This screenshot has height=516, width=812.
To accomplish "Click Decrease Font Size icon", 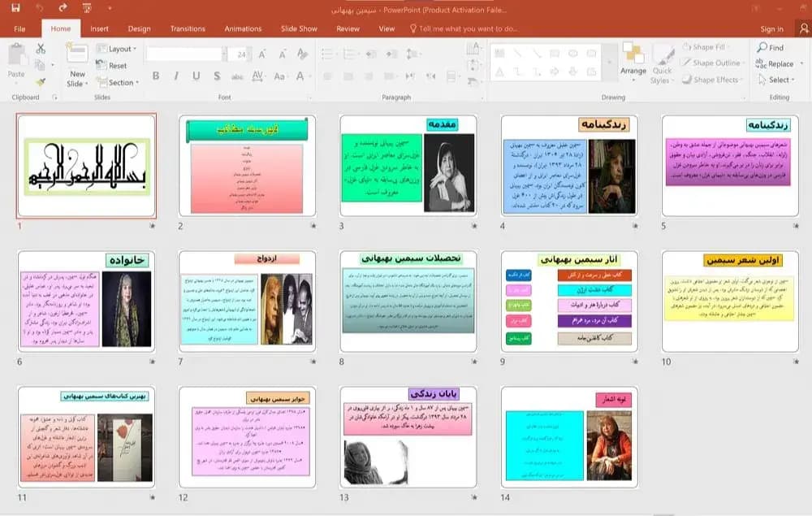I will coord(283,54).
